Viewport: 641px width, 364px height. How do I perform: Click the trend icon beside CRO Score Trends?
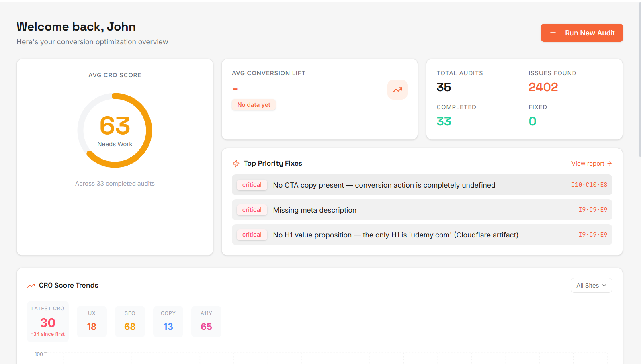pos(31,286)
